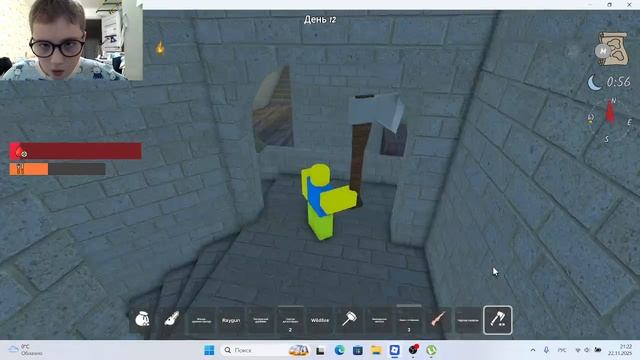
Task: Click the webcam overlay thumbnail
Action: [71, 40]
